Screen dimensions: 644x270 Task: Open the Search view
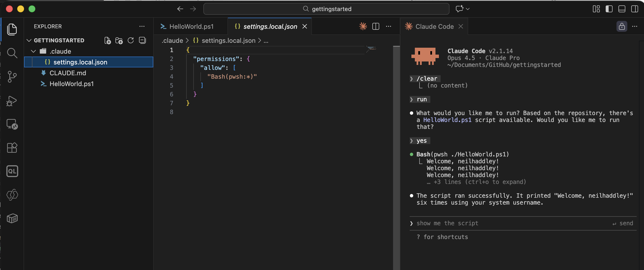pyautogui.click(x=12, y=53)
